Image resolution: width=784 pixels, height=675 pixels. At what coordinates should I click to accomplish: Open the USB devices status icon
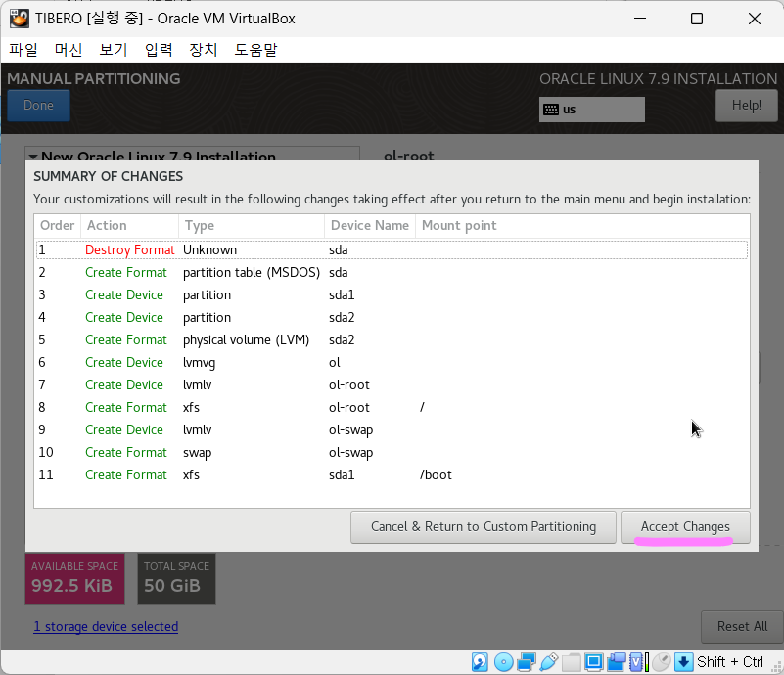click(x=548, y=662)
